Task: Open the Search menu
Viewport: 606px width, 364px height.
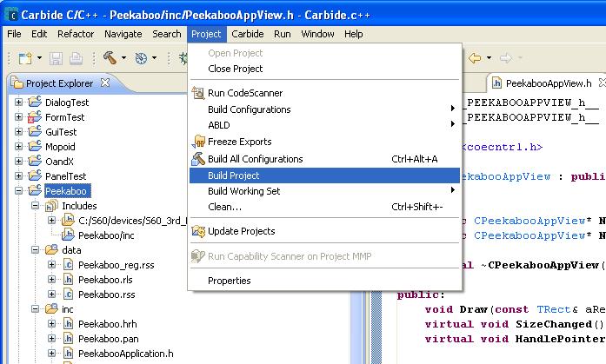Action: point(167,34)
